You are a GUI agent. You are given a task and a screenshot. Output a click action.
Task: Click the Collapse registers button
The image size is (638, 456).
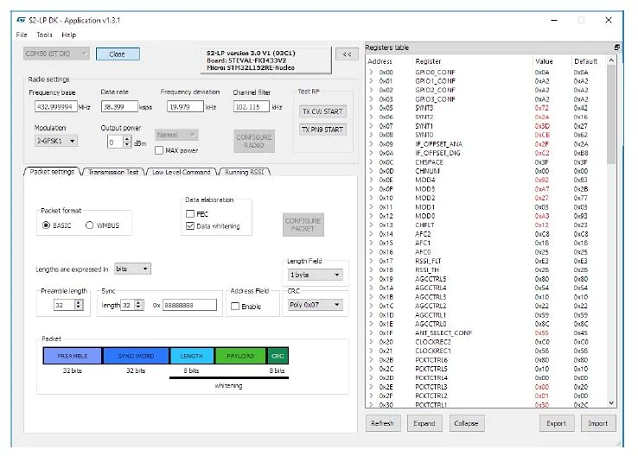(466, 423)
